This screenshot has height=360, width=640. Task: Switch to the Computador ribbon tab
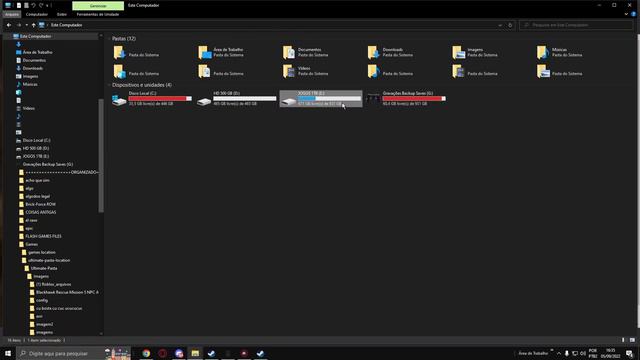(37, 14)
